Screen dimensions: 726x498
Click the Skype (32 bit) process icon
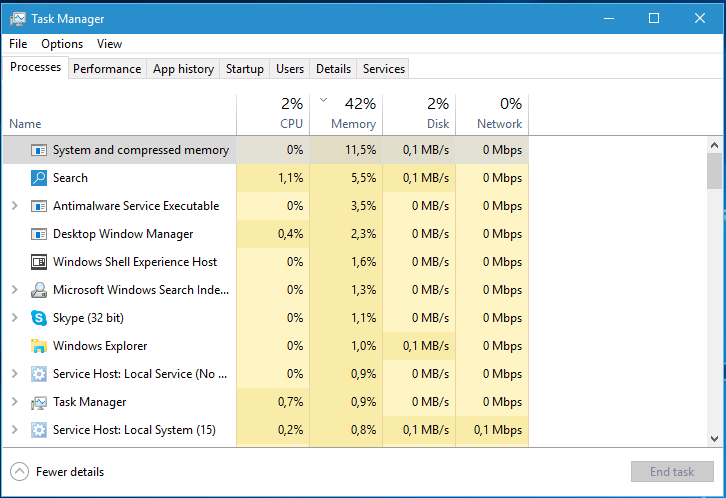pos(39,318)
